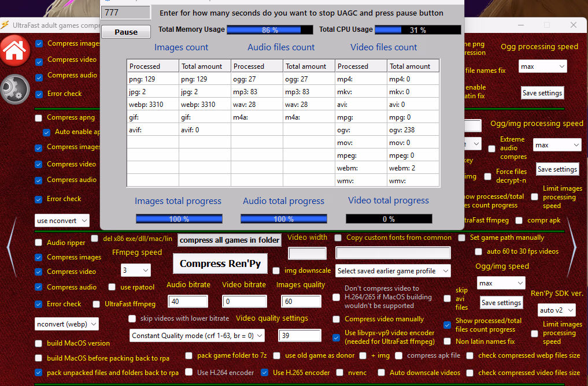The width and height of the screenshot is (588, 386).
Task: Close the UltraFast adult games compressor window
Action: (x=573, y=25)
